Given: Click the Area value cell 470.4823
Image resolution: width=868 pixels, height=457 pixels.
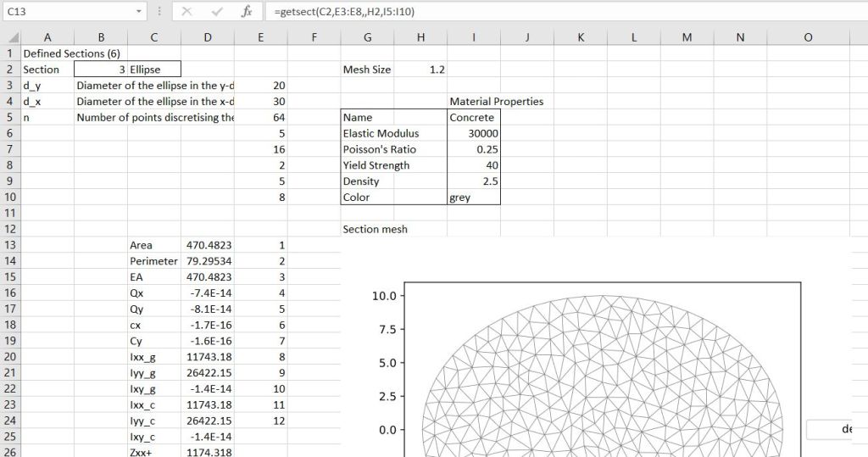Looking at the screenshot, I should pos(208,245).
